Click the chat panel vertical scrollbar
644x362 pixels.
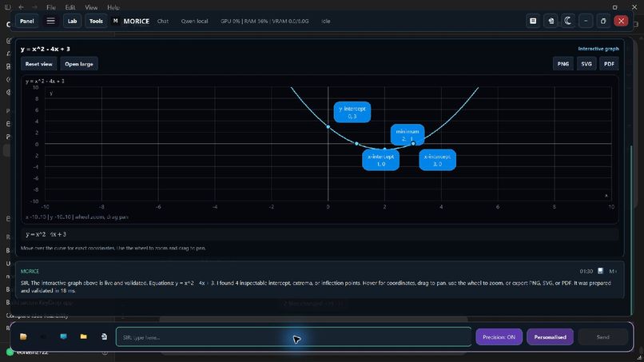click(632, 230)
